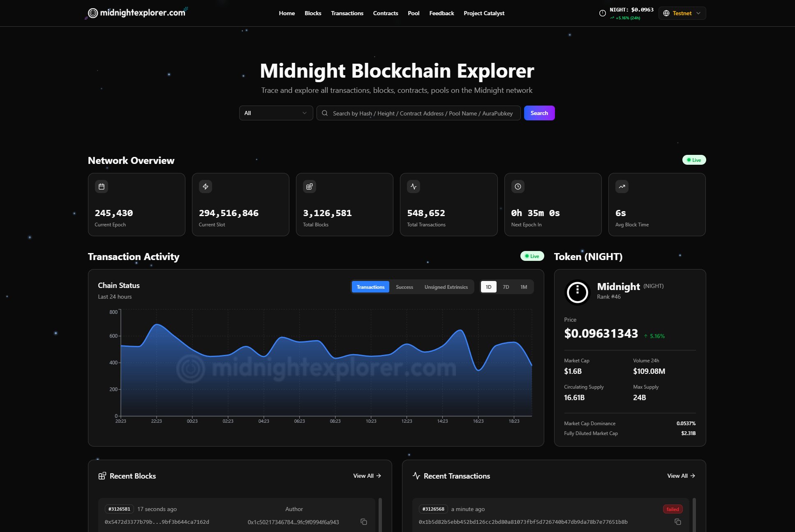Go to the Contracts page in navigation
The width and height of the screenshot is (795, 532).
coord(385,13)
